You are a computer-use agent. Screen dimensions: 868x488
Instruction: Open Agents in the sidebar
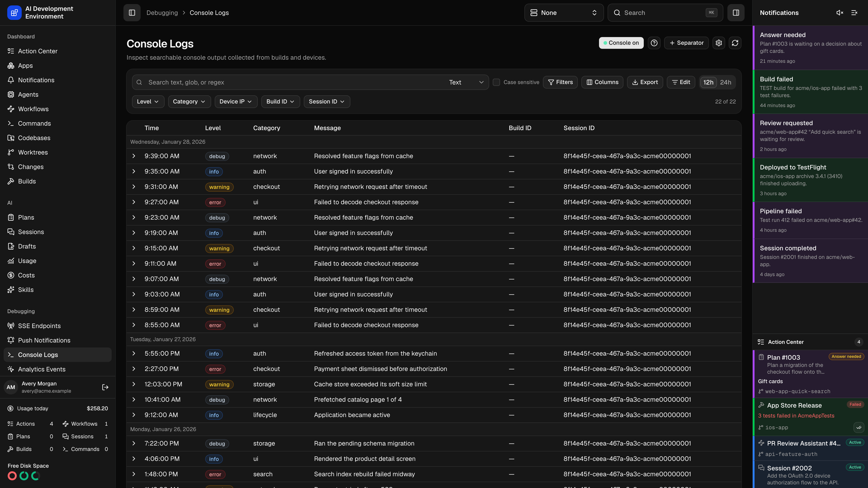[x=58, y=95]
